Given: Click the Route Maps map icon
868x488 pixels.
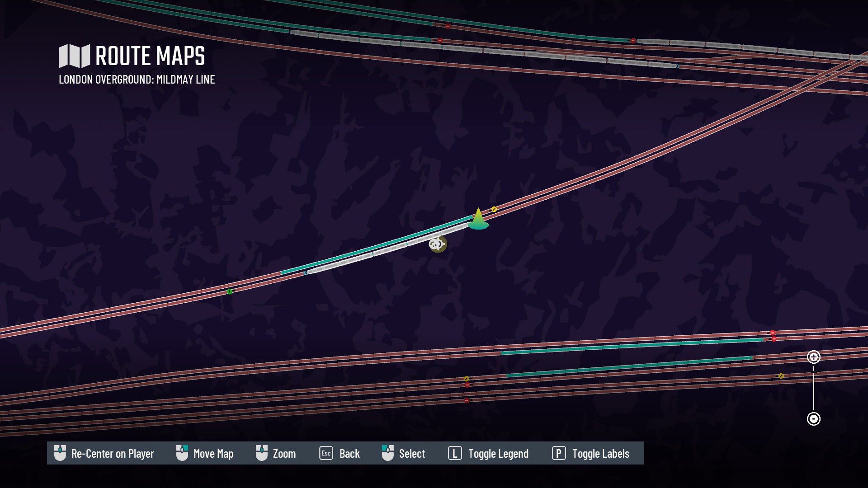Looking at the screenshot, I should [x=75, y=56].
